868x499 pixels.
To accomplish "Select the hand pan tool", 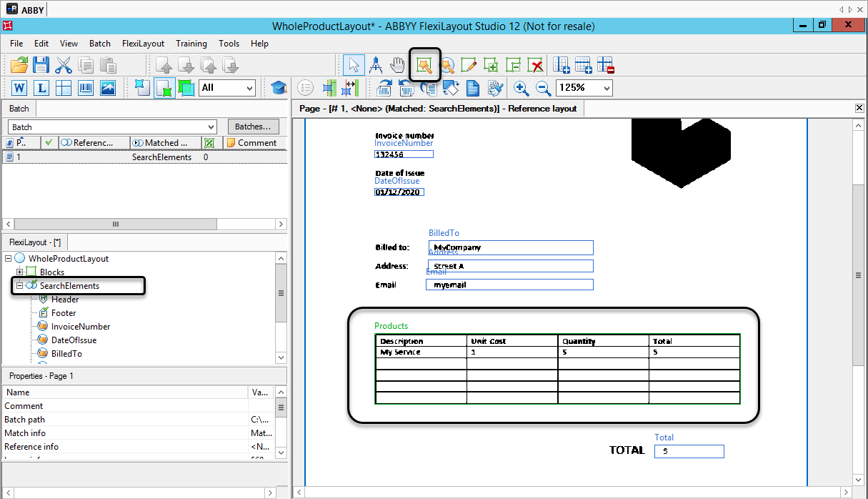I will click(398, 65).
